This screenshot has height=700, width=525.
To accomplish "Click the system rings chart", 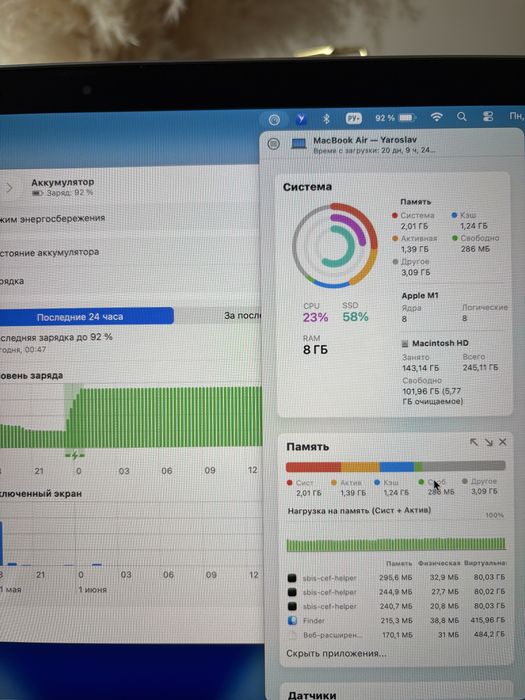I will pyautogui.click(x=334, y=246).
